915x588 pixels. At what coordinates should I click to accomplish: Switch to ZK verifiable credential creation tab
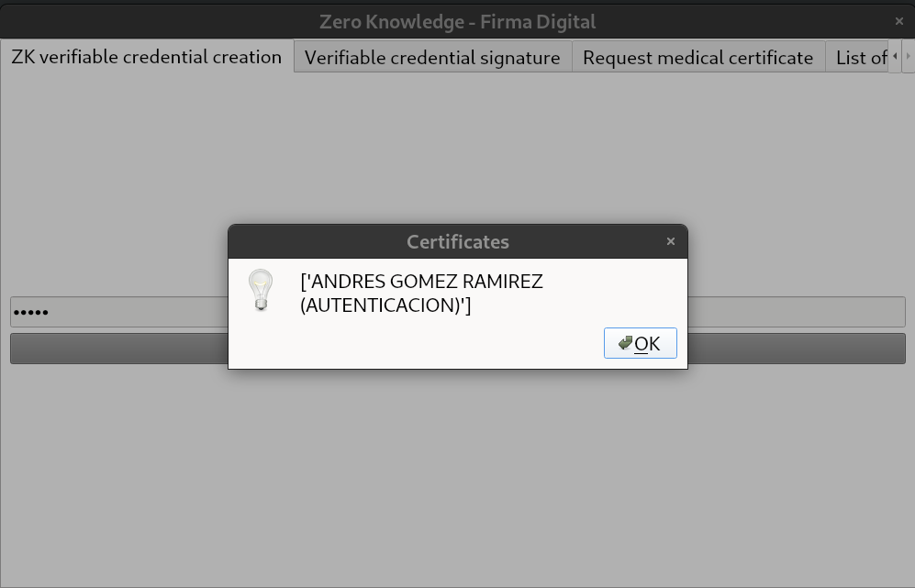coord(147,57)
